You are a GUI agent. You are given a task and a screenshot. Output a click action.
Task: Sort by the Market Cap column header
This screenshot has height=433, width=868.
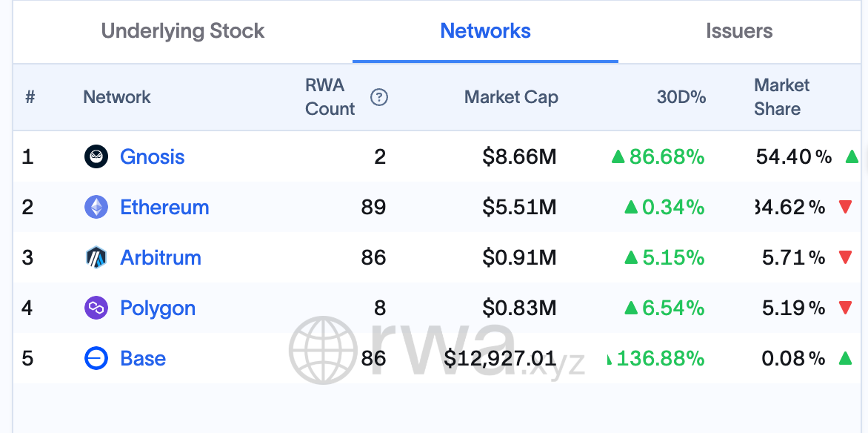(511, 97)
